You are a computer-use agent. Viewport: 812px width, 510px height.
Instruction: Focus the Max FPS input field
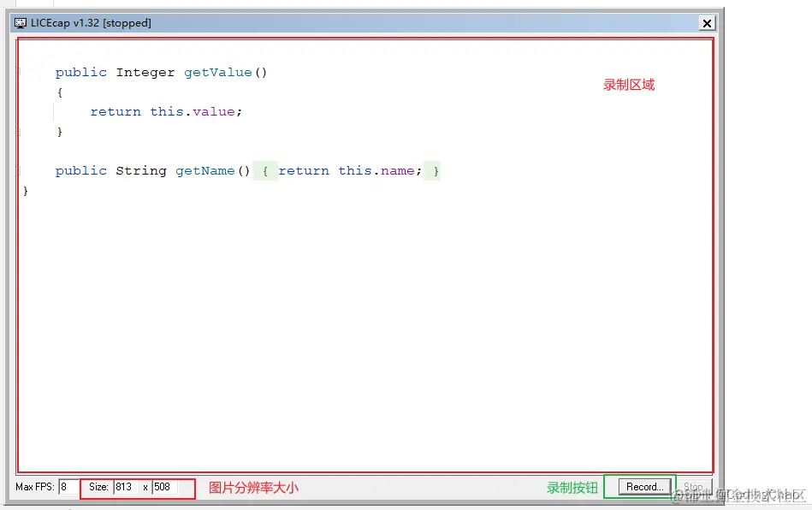pyautogui.click(x=68, y=487)
